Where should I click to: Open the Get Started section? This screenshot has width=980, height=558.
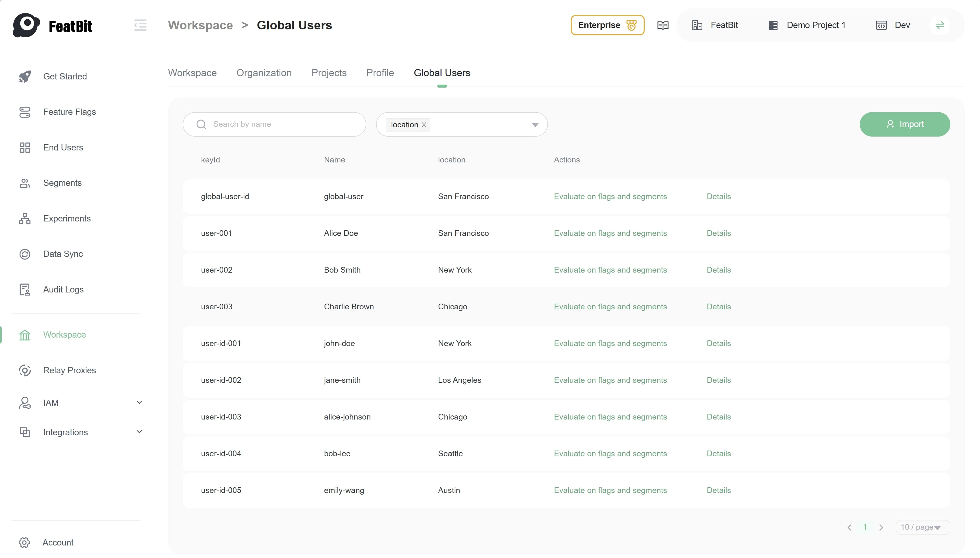65,76
